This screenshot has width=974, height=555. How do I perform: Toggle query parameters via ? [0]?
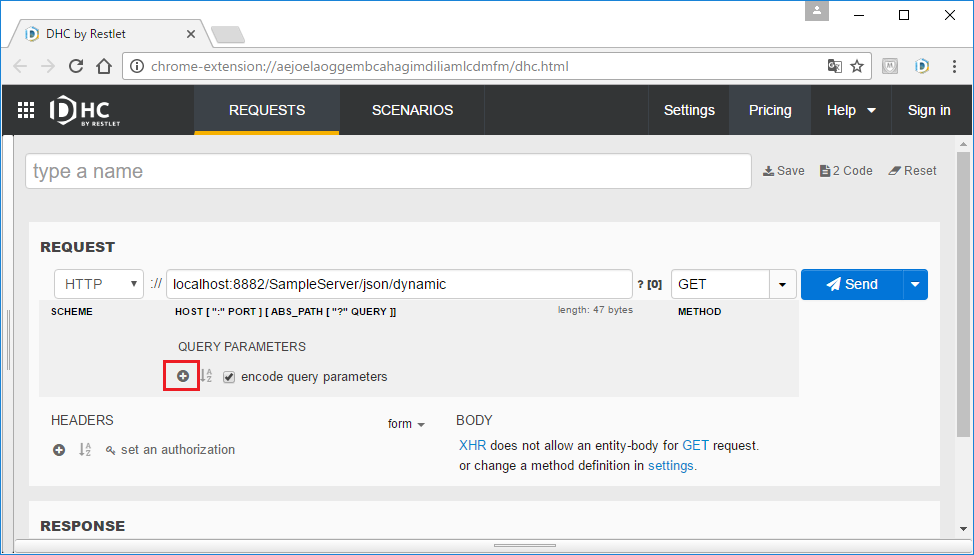point(650,285)
